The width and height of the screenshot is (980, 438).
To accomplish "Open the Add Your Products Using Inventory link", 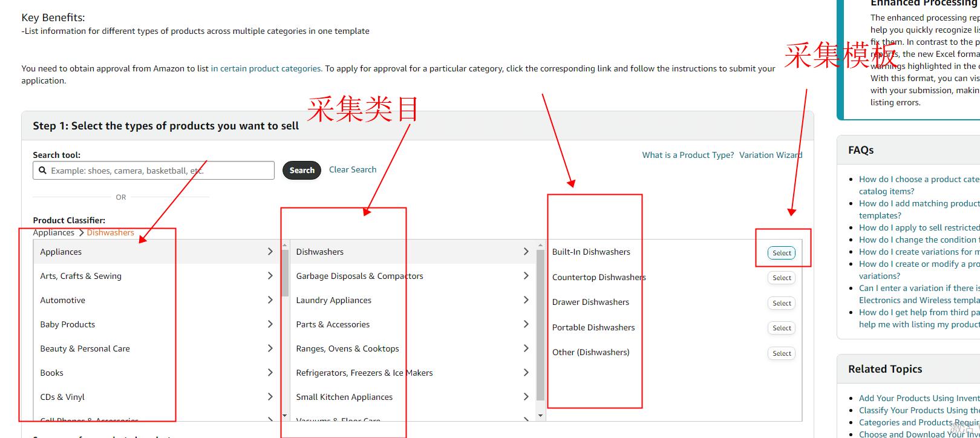I will [920, 398].
